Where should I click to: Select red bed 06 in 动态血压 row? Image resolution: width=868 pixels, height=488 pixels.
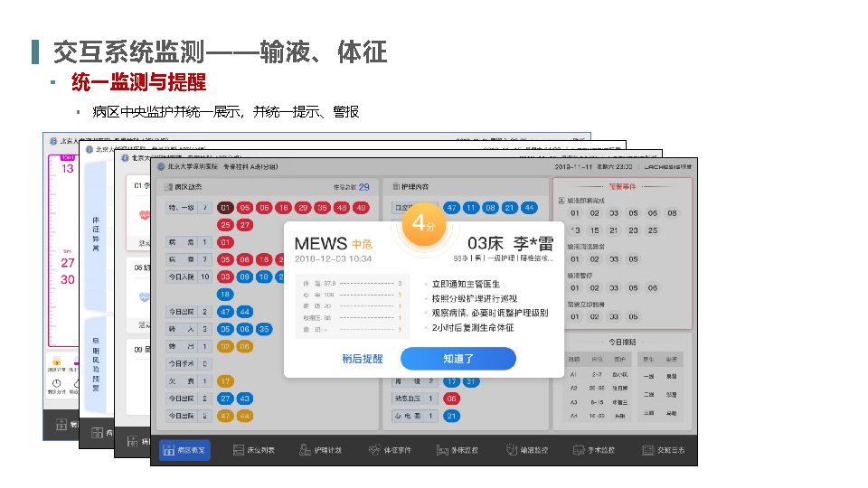tap(452, 399)
